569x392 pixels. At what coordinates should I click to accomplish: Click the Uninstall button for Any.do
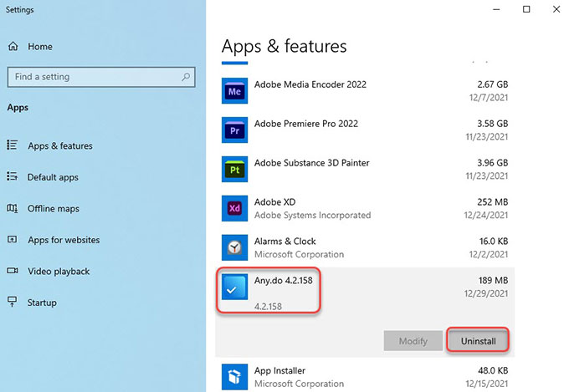(478, 341)
